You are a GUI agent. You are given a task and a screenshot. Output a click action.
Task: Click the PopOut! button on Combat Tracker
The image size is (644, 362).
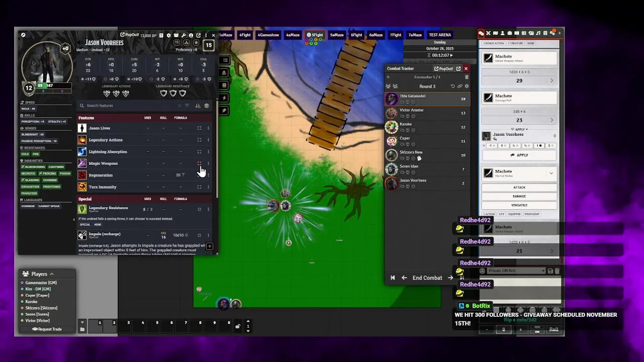pyautogui.click(x=444, y=69)
